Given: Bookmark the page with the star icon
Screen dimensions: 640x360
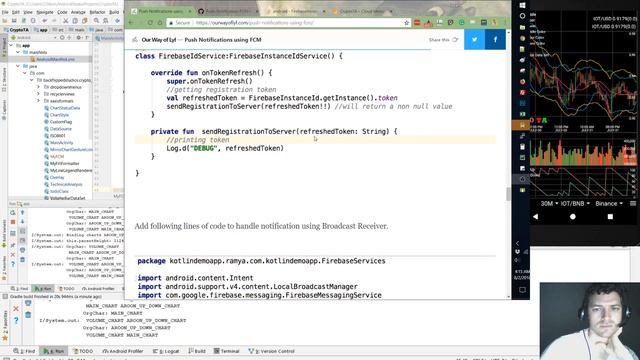Looking at the screenshot, I should pos(407,23).
